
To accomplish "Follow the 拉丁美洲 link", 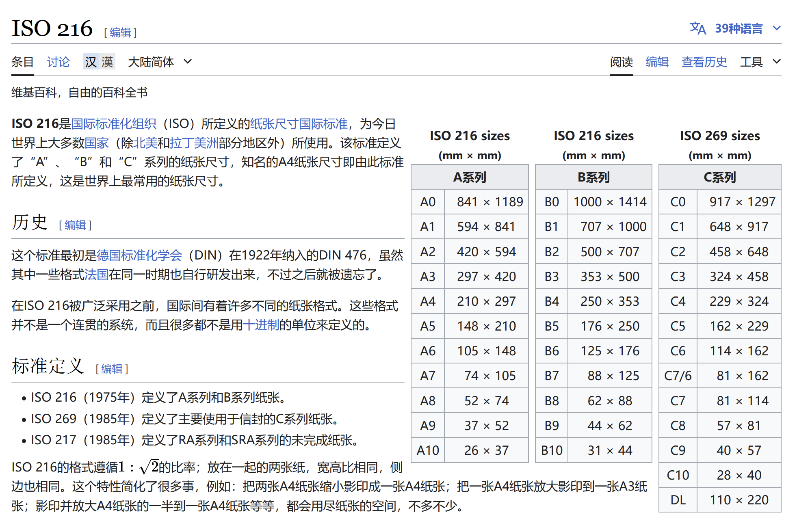I will tap(194, 143).
